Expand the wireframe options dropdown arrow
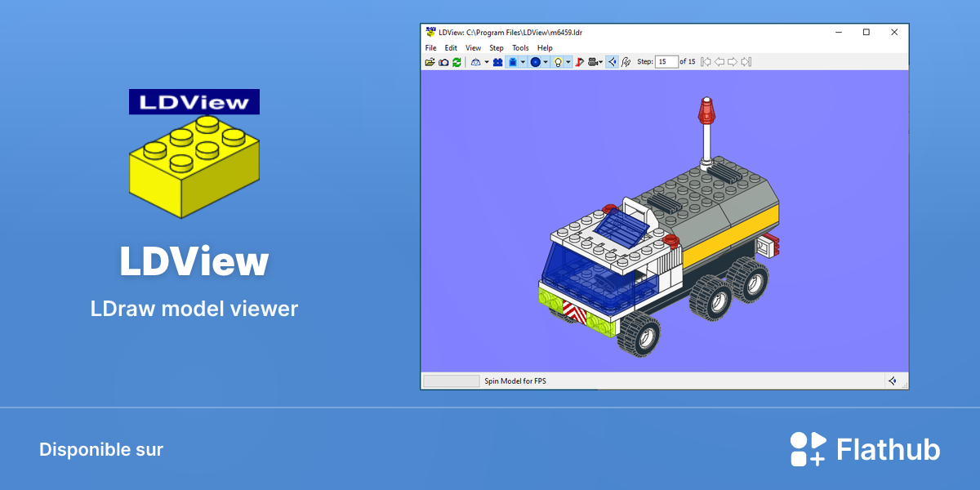Screen dimensions: 980x490 click(487, 62)
